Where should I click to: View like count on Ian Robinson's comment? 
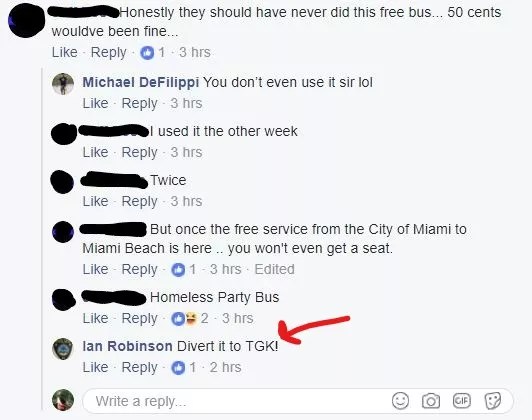click(184, 367)
